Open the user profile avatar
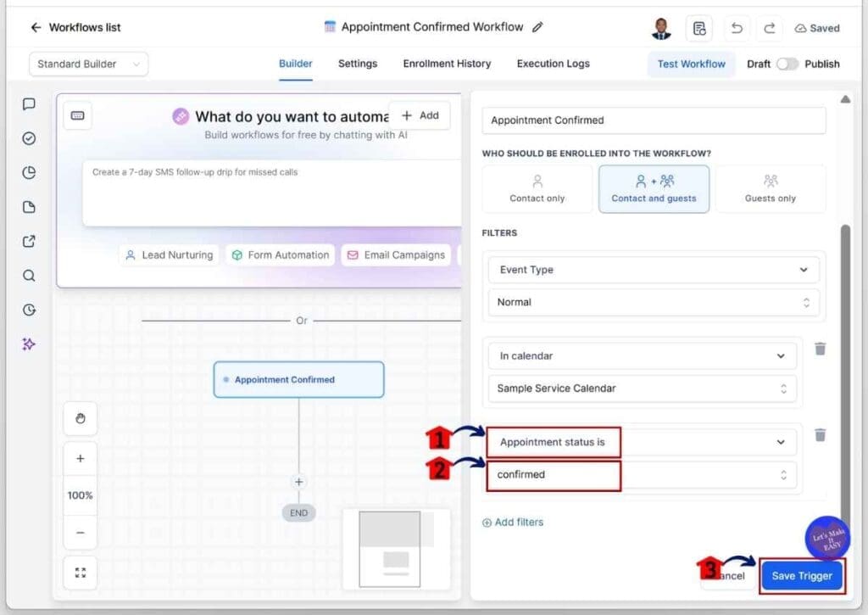Screen dimensions: 868x615 (x=661, y=28)
